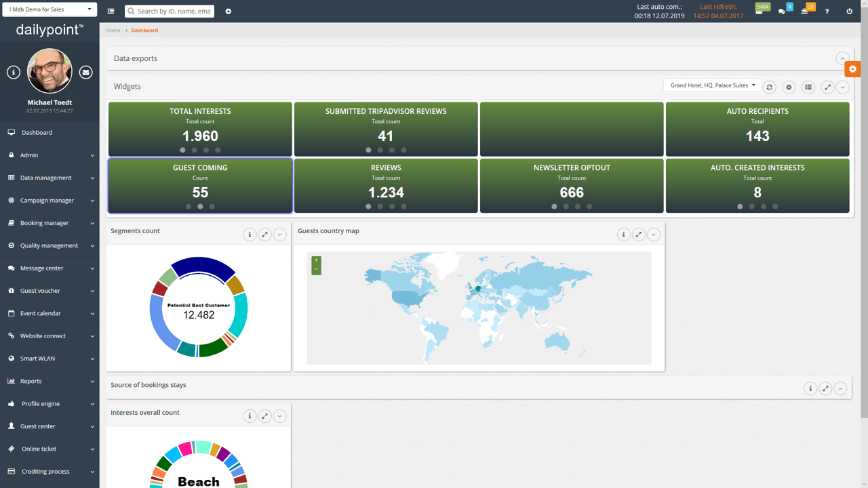Show info for the Segments count chart

(x=250, y=234)
